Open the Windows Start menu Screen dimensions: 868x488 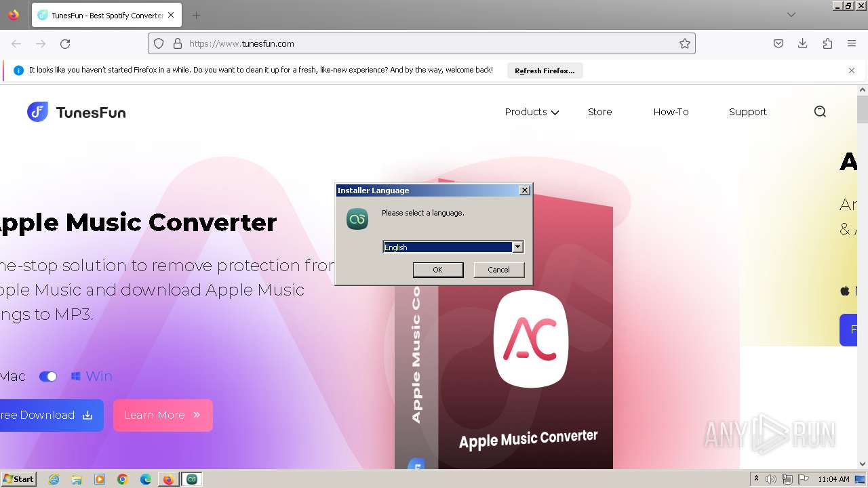[x=18, y=479]
